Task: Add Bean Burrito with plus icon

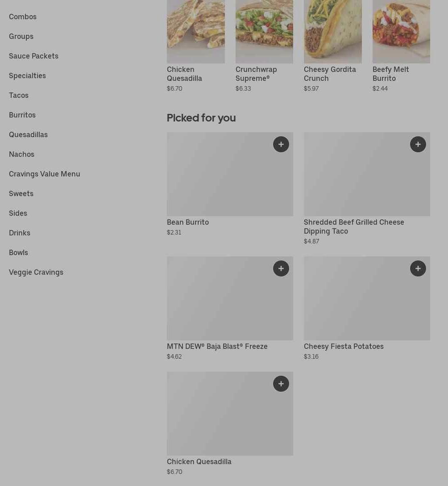Action: point(281,144)
